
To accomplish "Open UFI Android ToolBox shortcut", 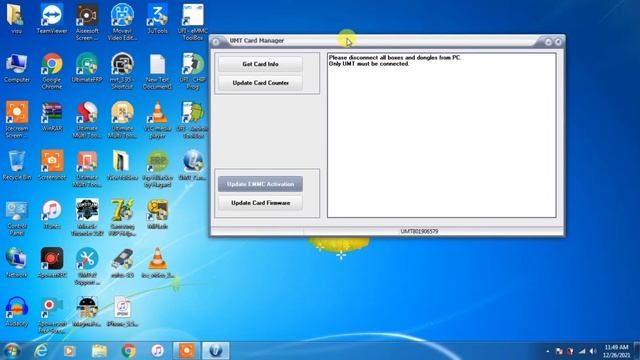I will (193, 120).
